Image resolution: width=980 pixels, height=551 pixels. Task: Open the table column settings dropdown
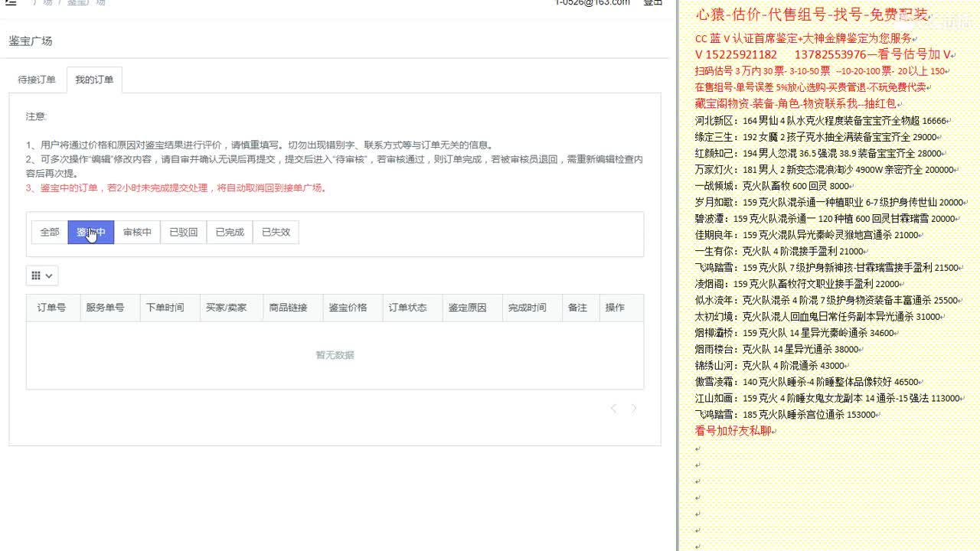coord(42,275)
